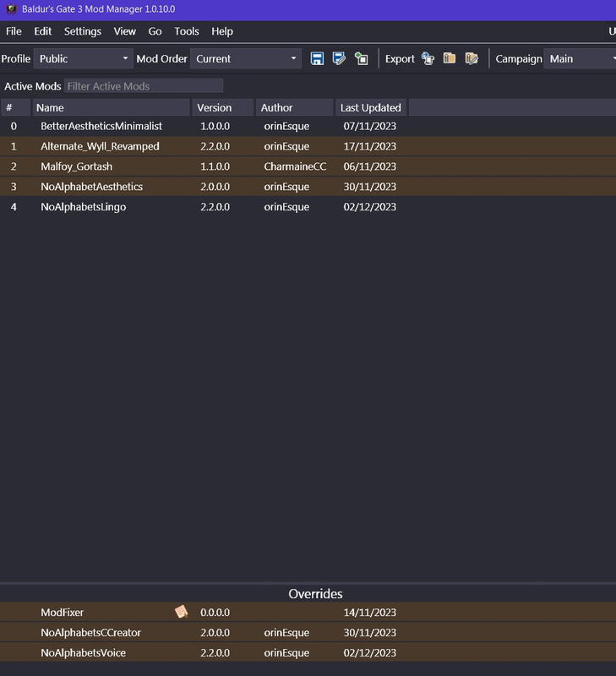Click the 07/11/2023 date cell
Viewport: 616px width, 676px height.
tap(369, 126)
